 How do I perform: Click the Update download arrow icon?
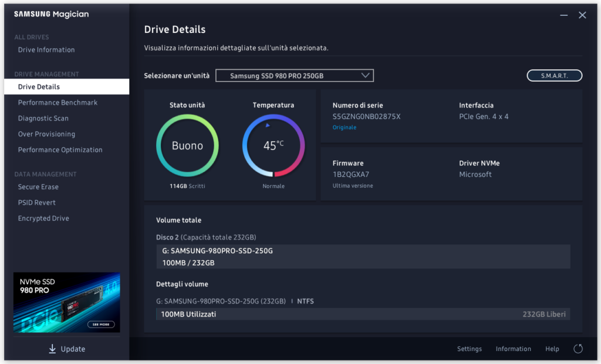pyautogui.click(x=52, y=349)
